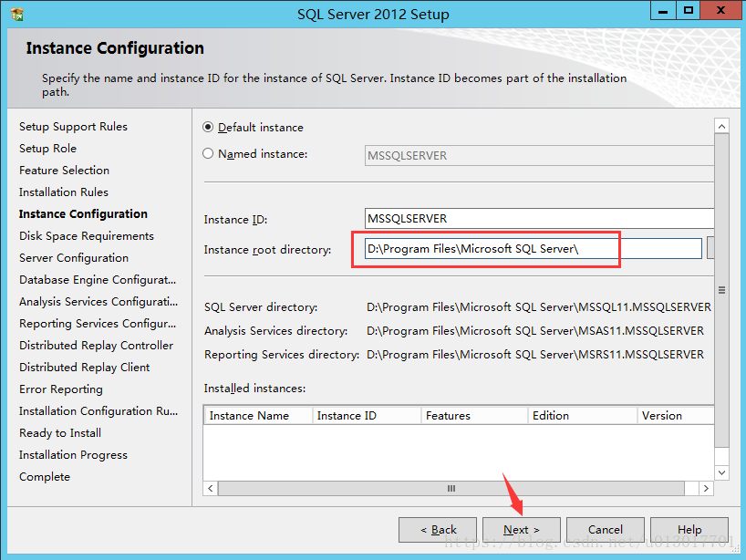
Task: Click the Edition column header
Action: pyautogui.click(x=583, y=415)
